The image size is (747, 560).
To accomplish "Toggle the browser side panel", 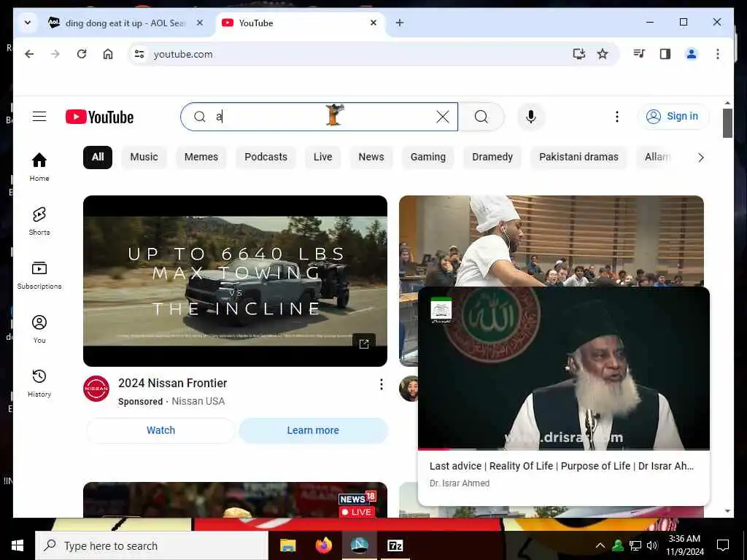I will (x=665, y=54).
